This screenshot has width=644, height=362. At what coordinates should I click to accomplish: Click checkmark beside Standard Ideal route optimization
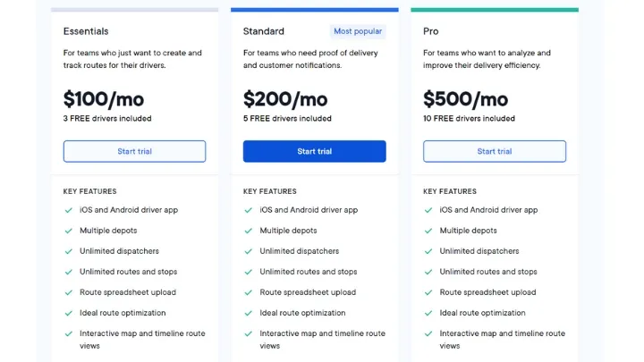(249, 313)
